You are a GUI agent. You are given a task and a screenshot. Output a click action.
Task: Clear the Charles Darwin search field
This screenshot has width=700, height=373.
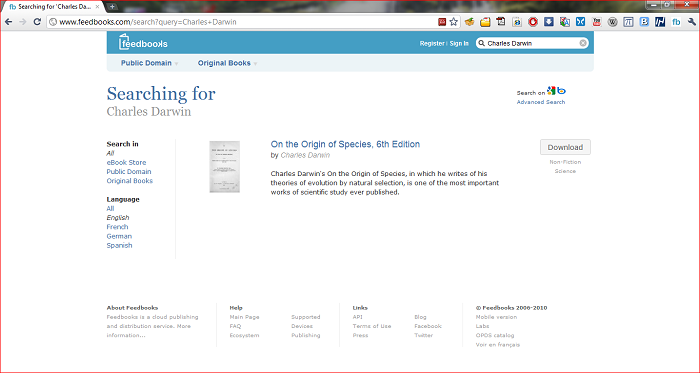[x=583, y=43]
